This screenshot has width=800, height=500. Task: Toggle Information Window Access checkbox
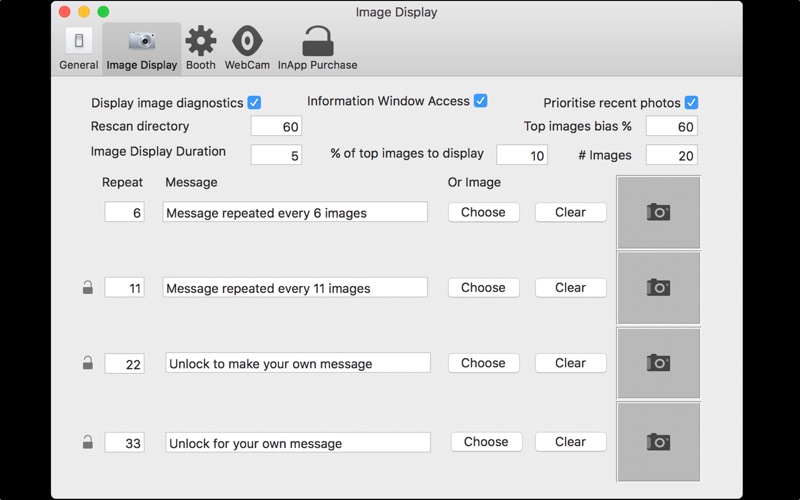point(480,101)
